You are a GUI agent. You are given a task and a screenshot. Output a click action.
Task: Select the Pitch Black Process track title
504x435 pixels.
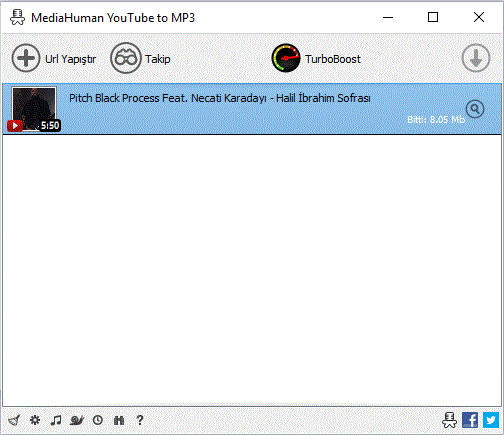click(220, 98)
